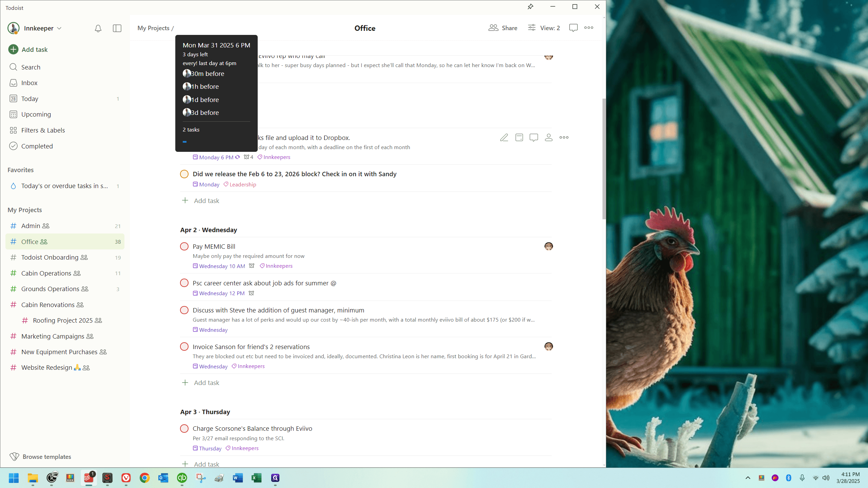Click the set date calendar icon on task
The height and width of the screenshot is (488, 868).
point(519,138)
